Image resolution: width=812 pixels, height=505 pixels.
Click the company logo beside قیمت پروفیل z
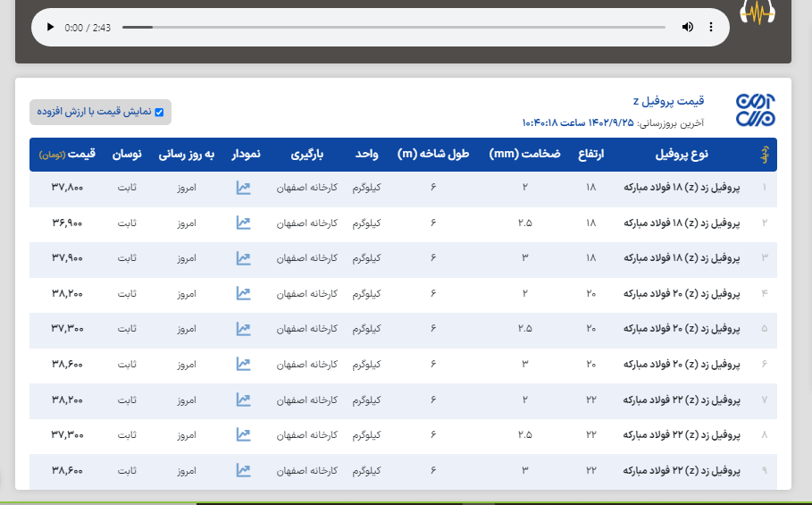click(755, 109)
